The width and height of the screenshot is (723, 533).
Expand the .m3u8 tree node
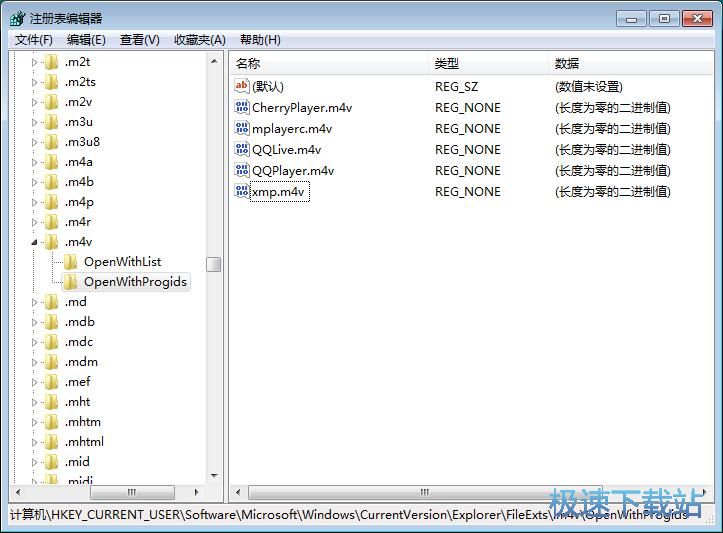pyautogui.click(x=34, y=142)
